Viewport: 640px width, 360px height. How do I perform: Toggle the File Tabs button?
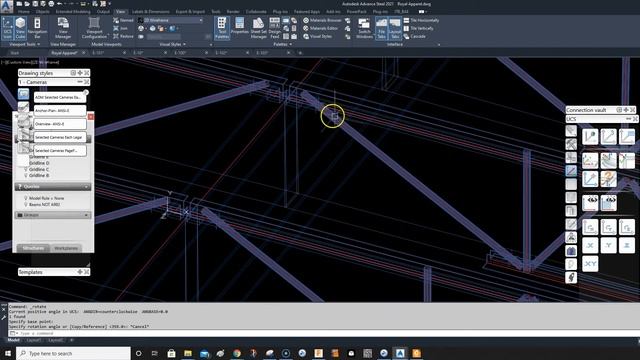tap(381, 28)
